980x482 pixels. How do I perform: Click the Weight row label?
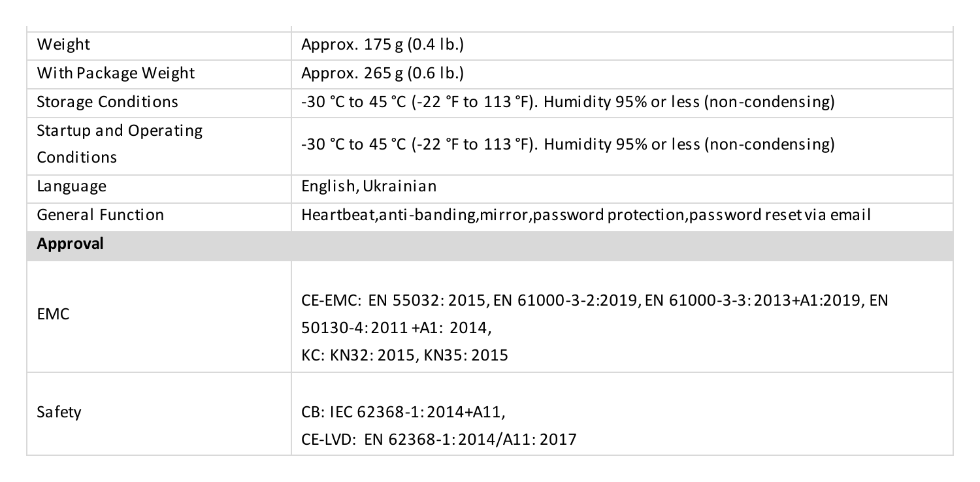(x=63, y=46)
